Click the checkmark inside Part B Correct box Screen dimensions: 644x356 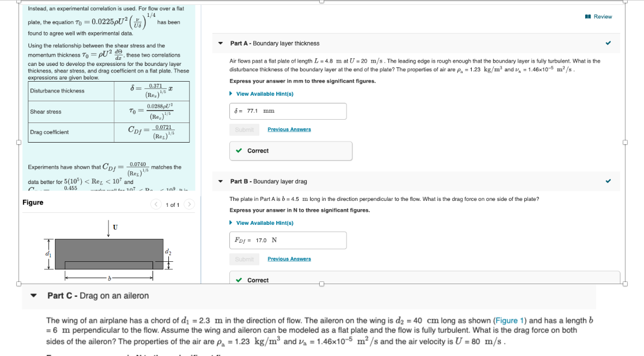(x=238, y=280)
